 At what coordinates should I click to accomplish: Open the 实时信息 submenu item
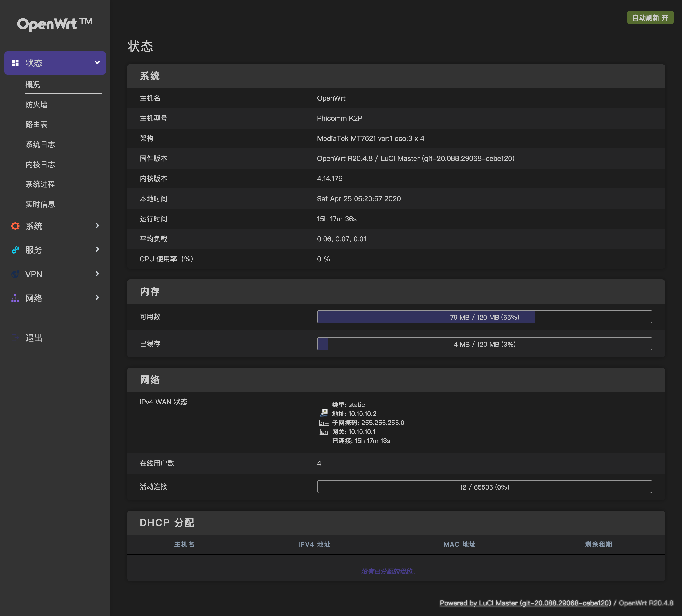(40, 204)
